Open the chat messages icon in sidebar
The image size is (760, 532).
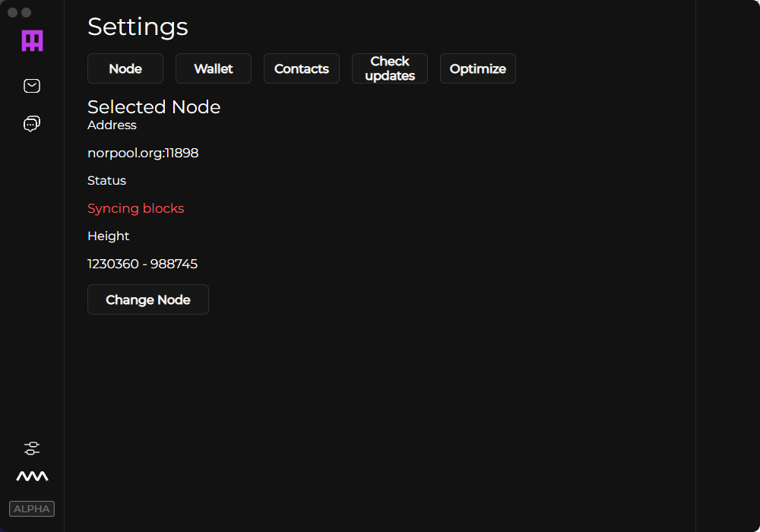(32, 123)
